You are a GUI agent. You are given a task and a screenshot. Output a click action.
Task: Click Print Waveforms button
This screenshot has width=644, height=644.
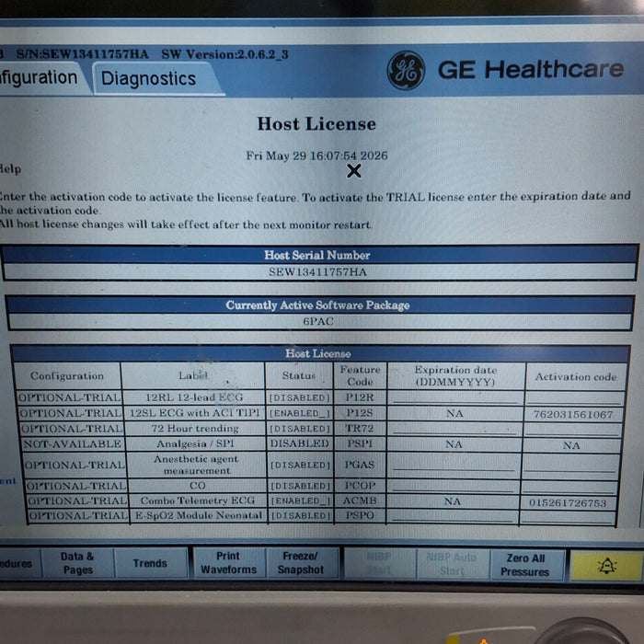[x=228, y=563]
